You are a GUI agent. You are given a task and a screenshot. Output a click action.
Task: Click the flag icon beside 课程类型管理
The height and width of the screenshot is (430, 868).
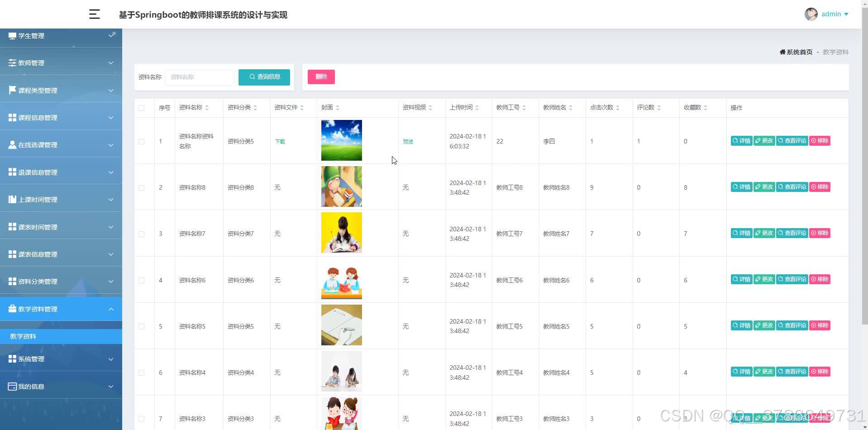click(x=12, y=90)
